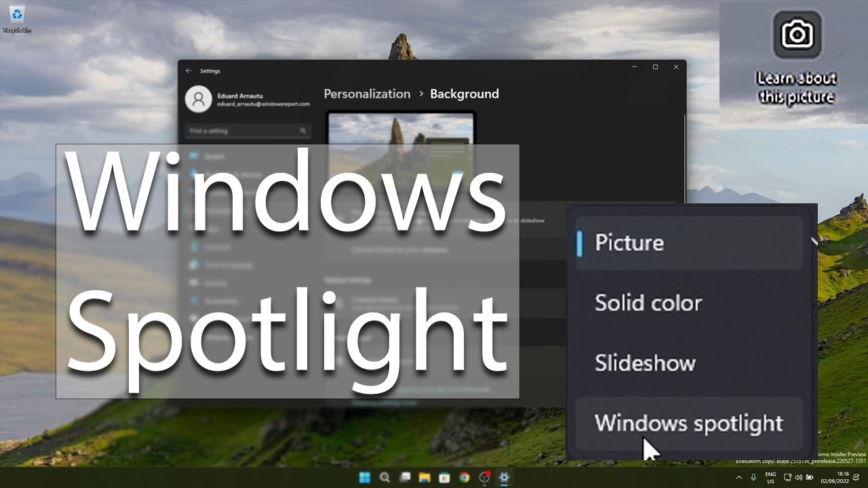Click the network tray icon
Image resolution: width=868 pixels, height=488 pixels.
coord(787,478)
